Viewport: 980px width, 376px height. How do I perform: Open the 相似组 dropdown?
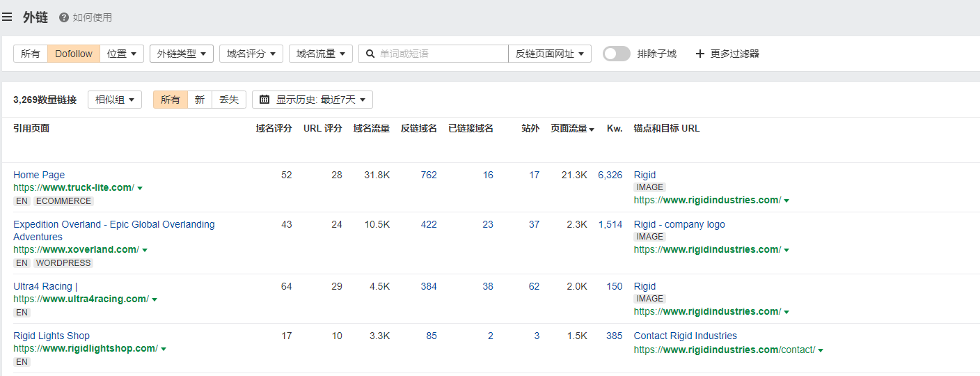tap(115, 100)
